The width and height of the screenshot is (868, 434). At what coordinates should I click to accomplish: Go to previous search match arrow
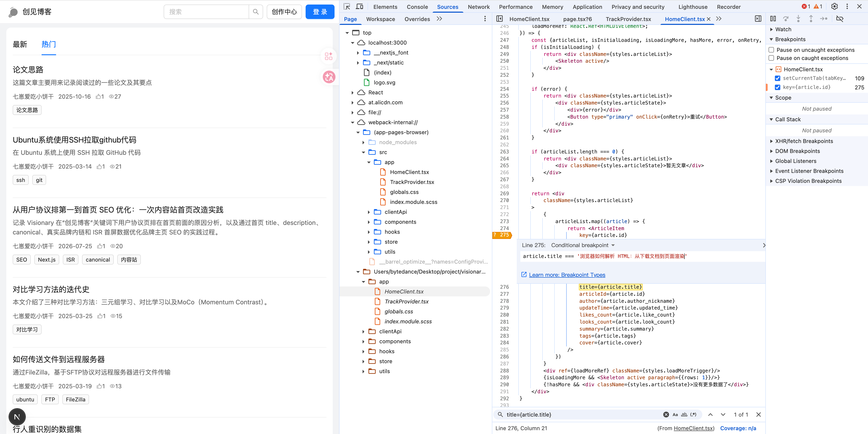710,415
